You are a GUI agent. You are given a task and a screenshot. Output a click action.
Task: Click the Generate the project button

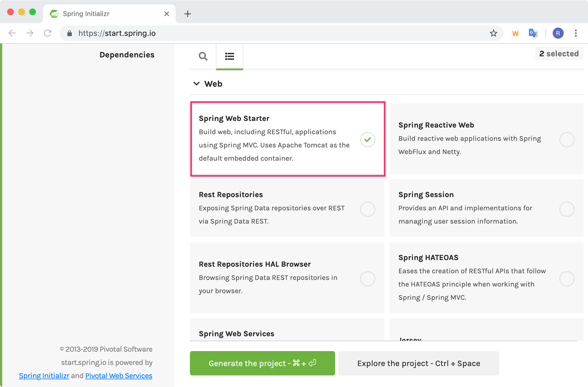263,363
